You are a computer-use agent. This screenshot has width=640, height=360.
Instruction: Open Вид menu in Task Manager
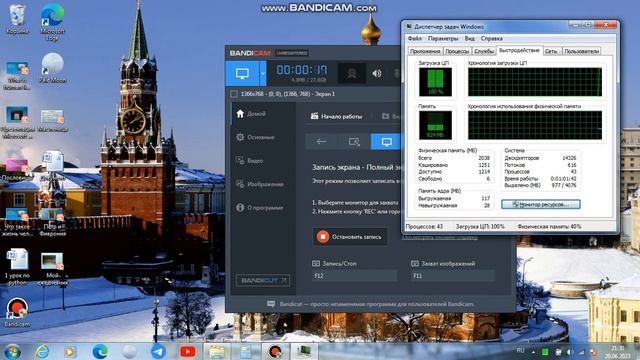(x=469, y=38)
